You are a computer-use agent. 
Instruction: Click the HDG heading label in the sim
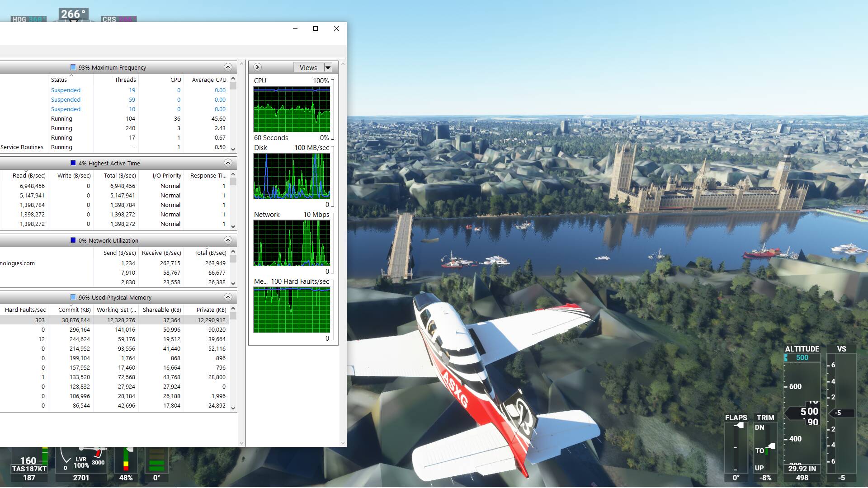tap(28, 19)
